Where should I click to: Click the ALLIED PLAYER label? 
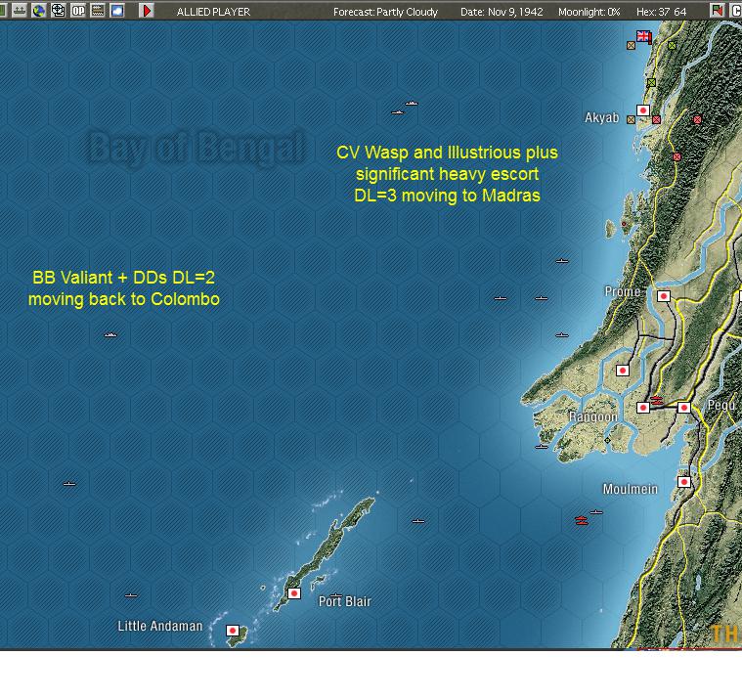[213, 12]
